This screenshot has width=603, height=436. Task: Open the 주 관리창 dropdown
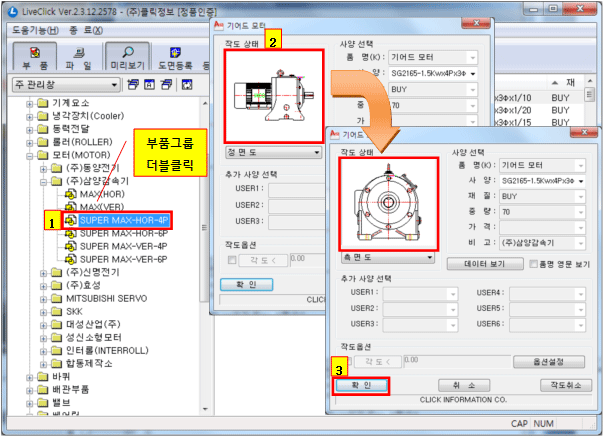(66, 85)
